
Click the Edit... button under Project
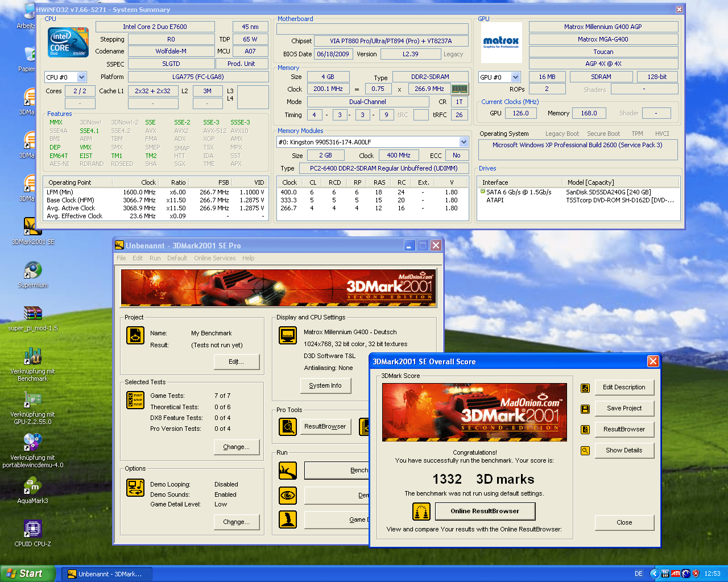237,362
